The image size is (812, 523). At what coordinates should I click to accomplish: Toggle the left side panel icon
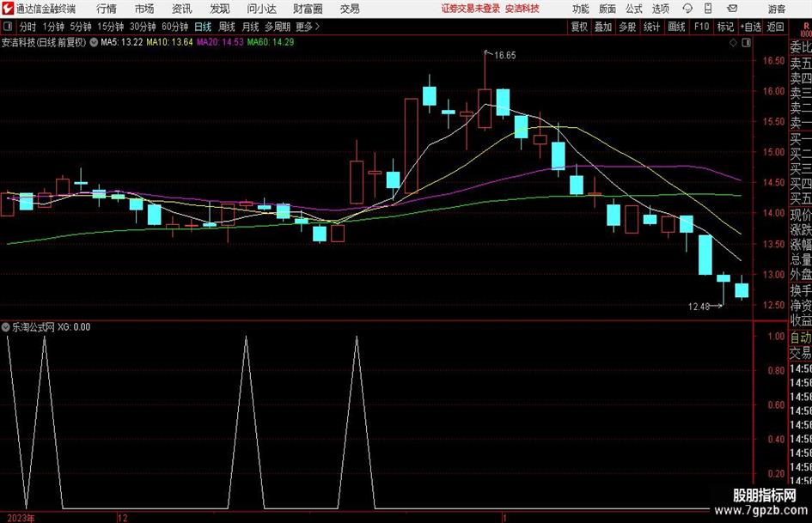(x=7, y=27)
